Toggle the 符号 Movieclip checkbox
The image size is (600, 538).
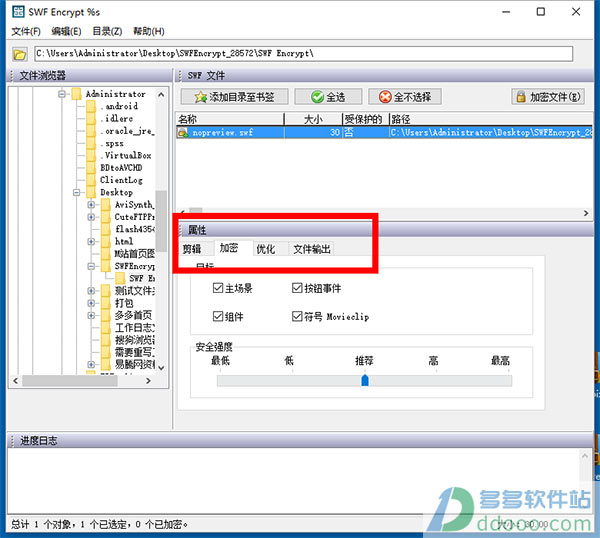coord(297,316)
